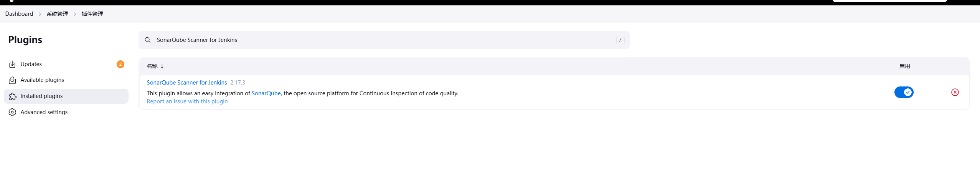Viewport: 980px width, 171px height.
Task: Disable the SonarQube Scanner plugin toggle
Action: (904, 92)
